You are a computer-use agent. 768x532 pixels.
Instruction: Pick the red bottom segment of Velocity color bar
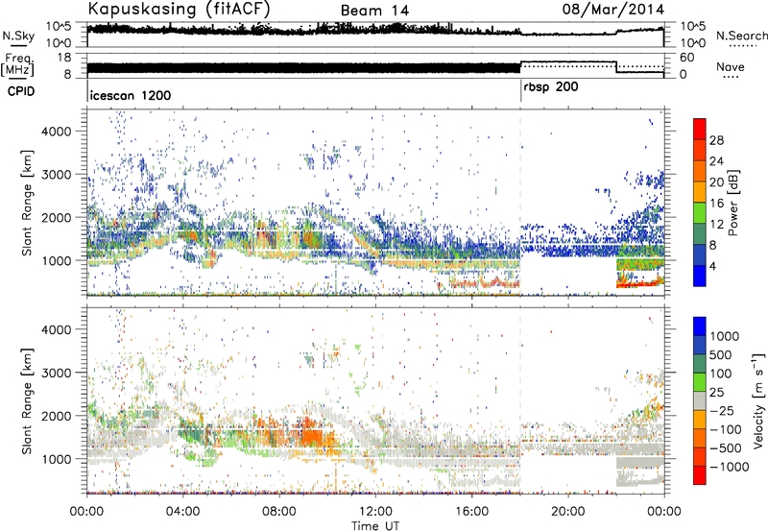700,475
